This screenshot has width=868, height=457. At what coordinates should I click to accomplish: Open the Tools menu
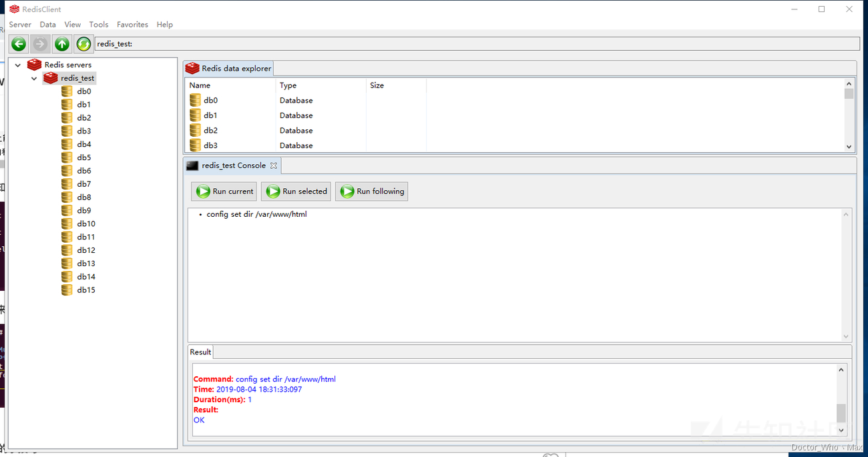click(99, 25)
